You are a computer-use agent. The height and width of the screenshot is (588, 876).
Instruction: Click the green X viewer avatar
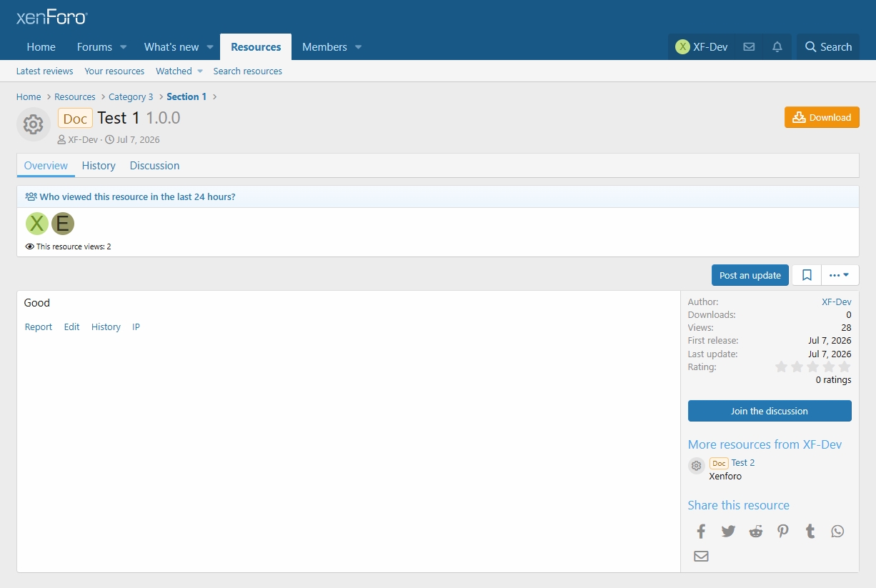tap(37, 224)
